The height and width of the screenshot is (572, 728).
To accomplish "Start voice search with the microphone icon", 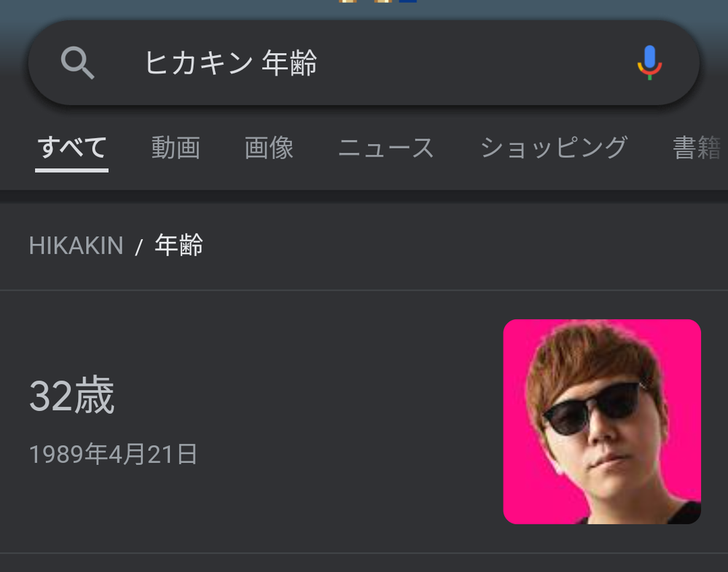I will tap(649, 63).
